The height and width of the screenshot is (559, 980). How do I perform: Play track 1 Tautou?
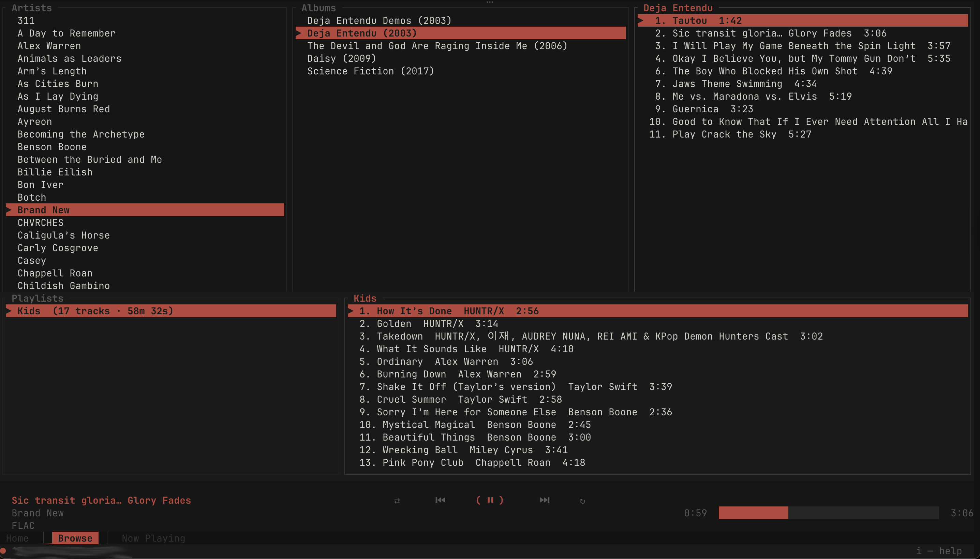(x=803, y=21)
